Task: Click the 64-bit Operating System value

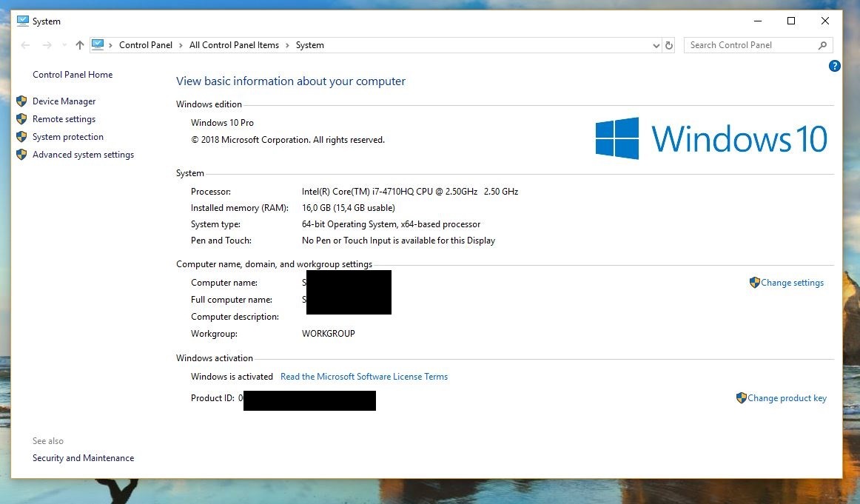Action: click(391, 224)
